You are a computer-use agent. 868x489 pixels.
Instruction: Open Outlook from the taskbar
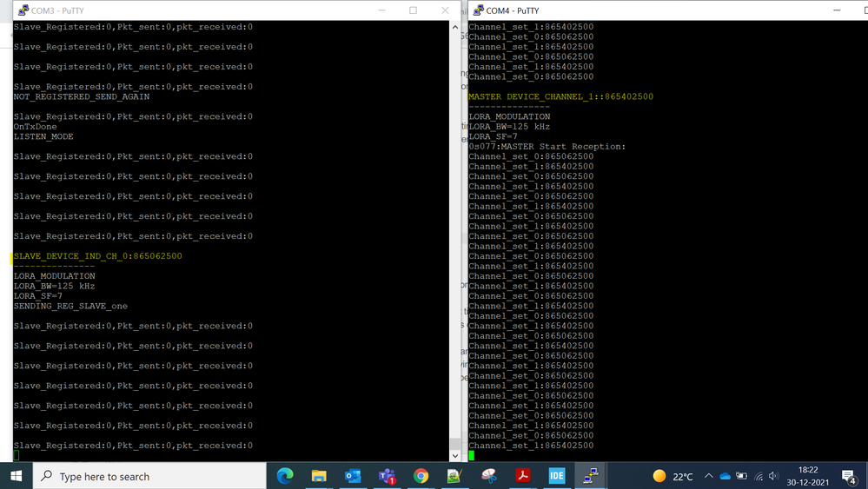(353, 476)
